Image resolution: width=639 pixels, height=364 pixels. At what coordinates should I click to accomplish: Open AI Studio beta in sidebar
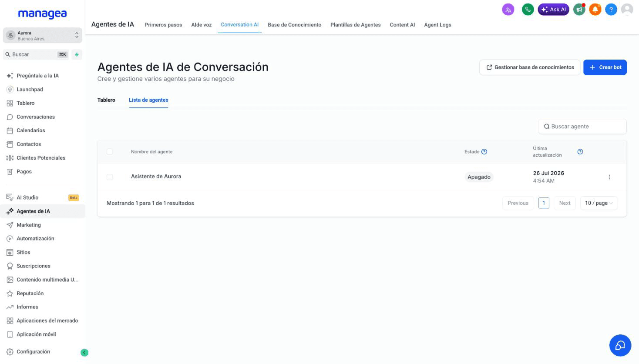pos(43,197)
